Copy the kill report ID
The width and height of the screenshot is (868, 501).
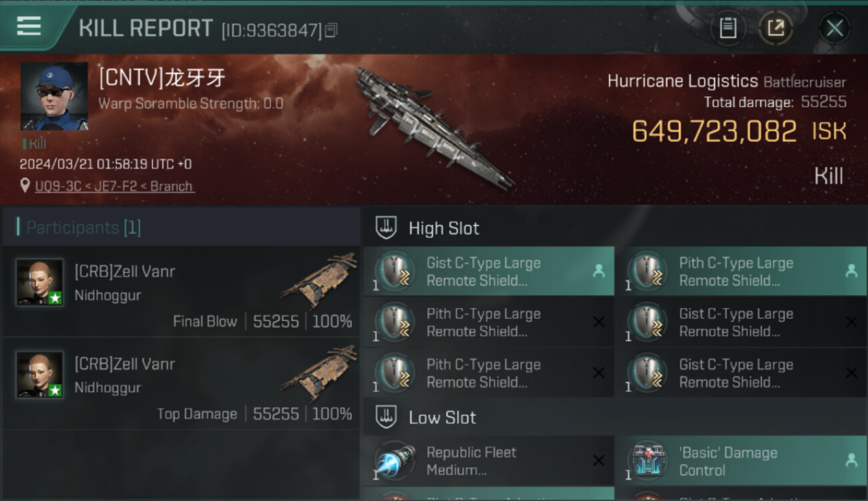[331, 30]
